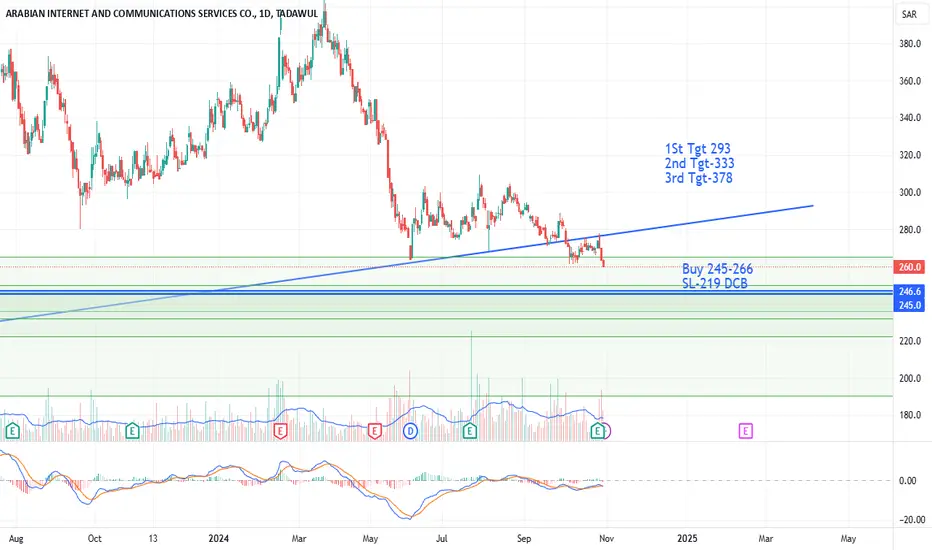Click the -20.00 indicator axis label

point(911,520)
